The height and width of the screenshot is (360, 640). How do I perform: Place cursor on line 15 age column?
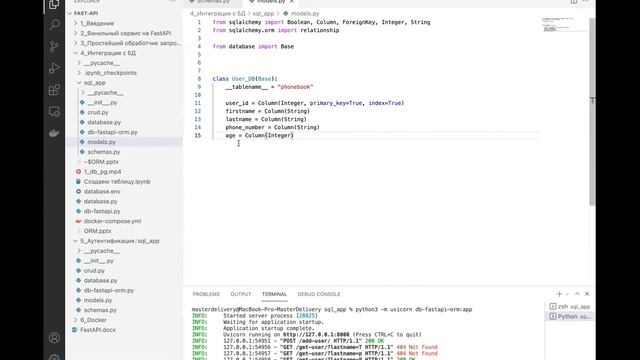260,136
